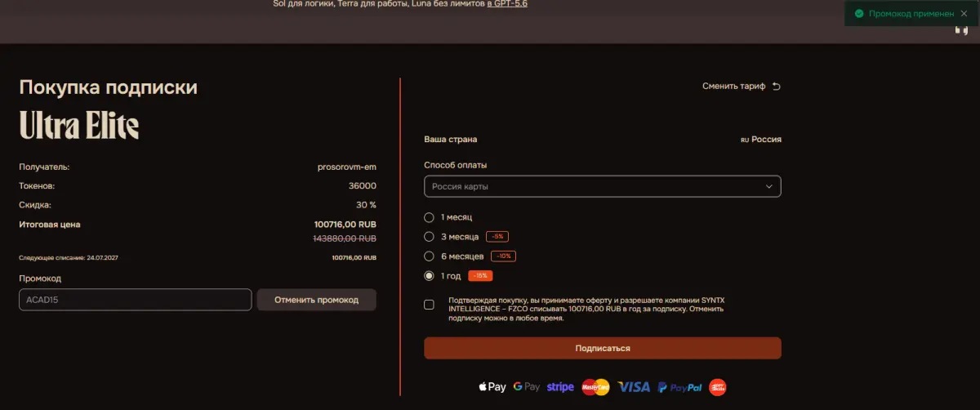Open the GPT-5.6 link in top banner
The width and height of the screenshot is (980, 410).
point(509,4)
